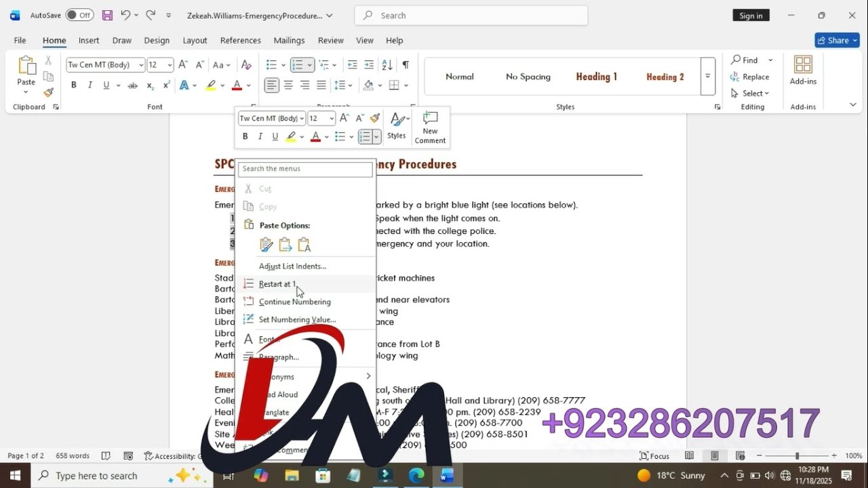Open the Change Case dropdown

221,65
